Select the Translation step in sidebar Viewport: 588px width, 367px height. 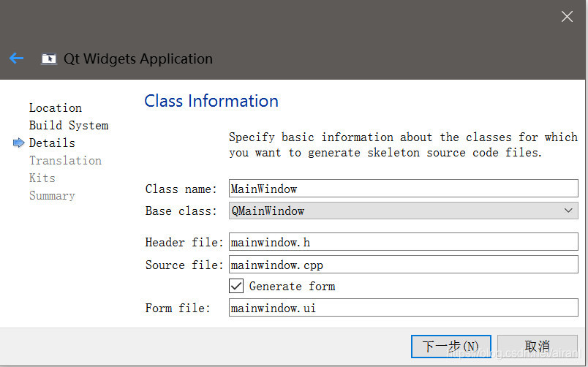(x=66, y=160)
